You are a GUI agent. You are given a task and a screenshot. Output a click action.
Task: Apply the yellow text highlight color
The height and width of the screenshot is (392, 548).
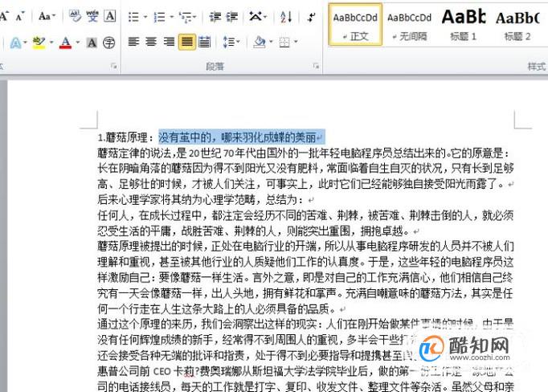click(39, 43)
